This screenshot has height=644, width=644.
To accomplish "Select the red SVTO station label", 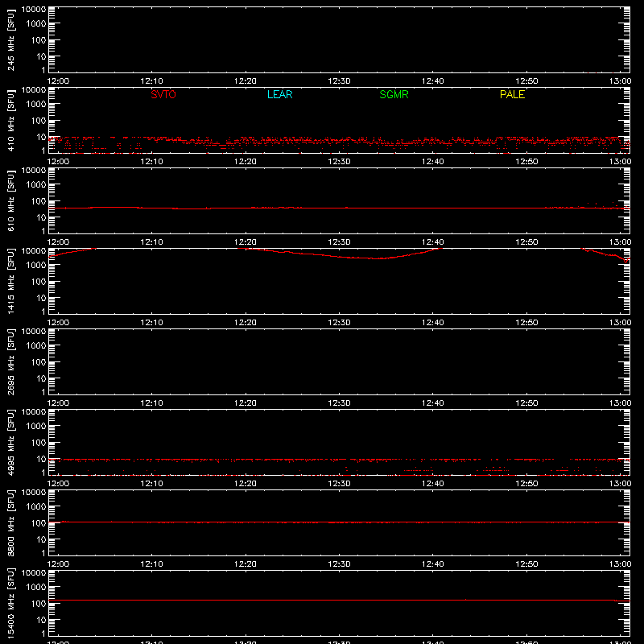I will click(x=163, y=94).
